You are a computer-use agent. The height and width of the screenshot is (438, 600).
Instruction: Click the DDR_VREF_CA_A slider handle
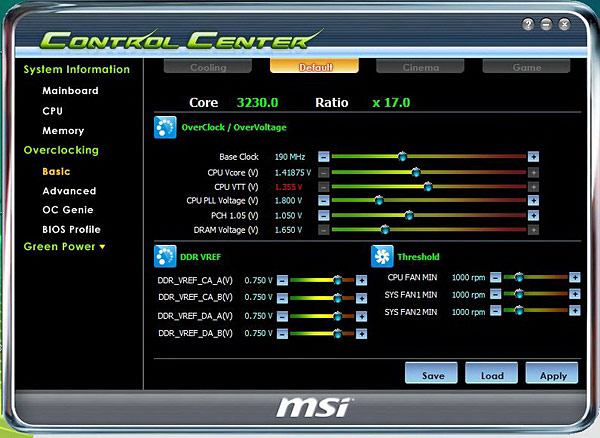click(x=337, y=280)
